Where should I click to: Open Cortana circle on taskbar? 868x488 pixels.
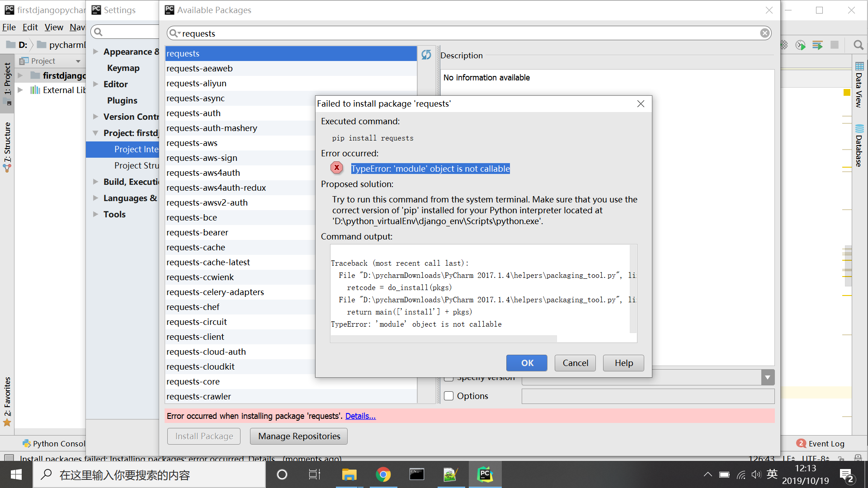[282, 474]
